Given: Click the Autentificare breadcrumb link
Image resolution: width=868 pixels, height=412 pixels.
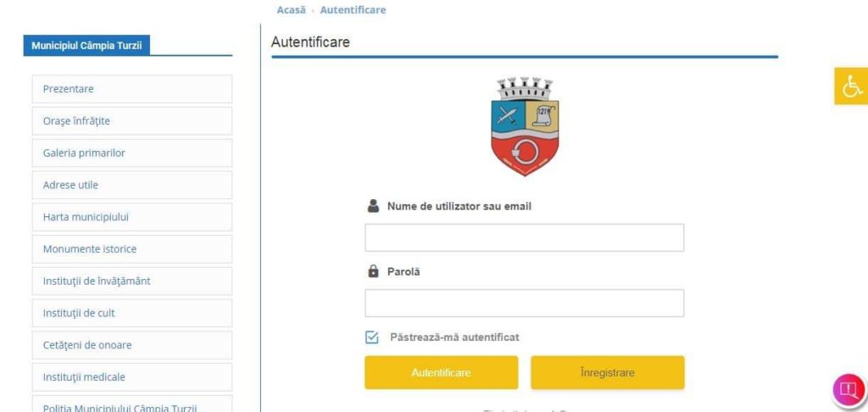Looking at the screenshot, I should pyautogui.click(x=353, y=10).
